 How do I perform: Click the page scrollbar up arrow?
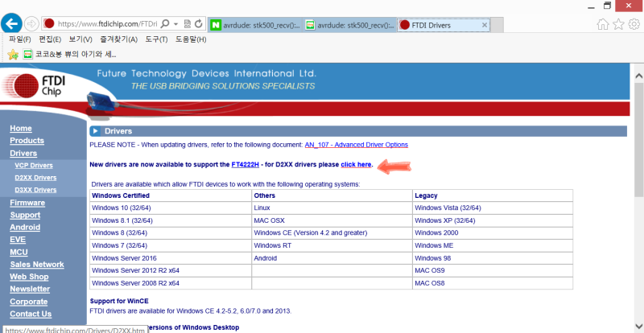(x=639, y=76)
